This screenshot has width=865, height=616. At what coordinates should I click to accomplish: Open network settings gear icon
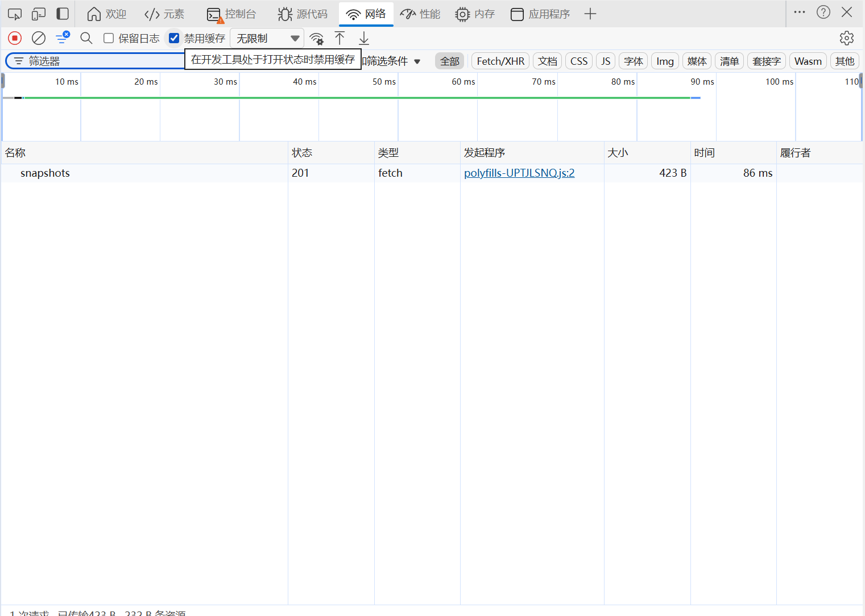[847, 38]
